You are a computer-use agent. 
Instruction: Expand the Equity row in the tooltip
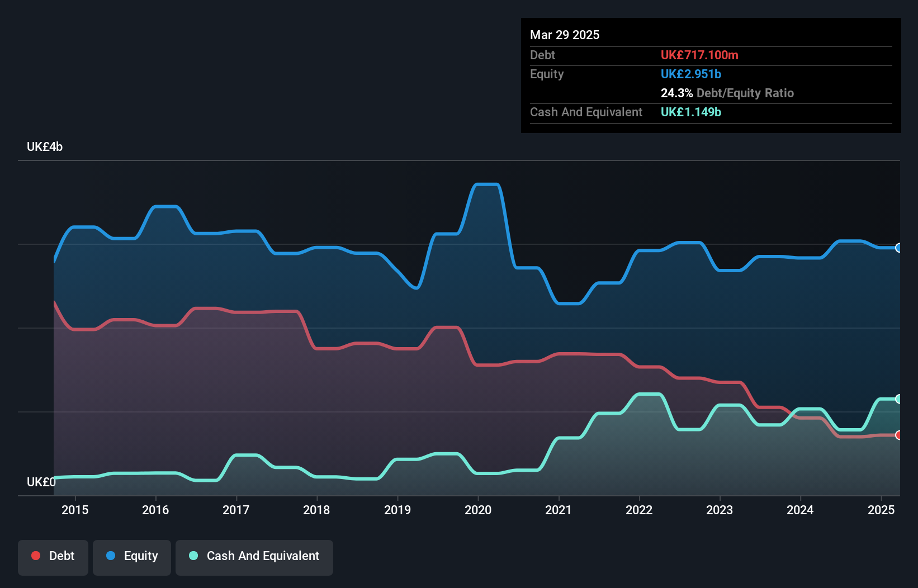(x=546, y=74)
